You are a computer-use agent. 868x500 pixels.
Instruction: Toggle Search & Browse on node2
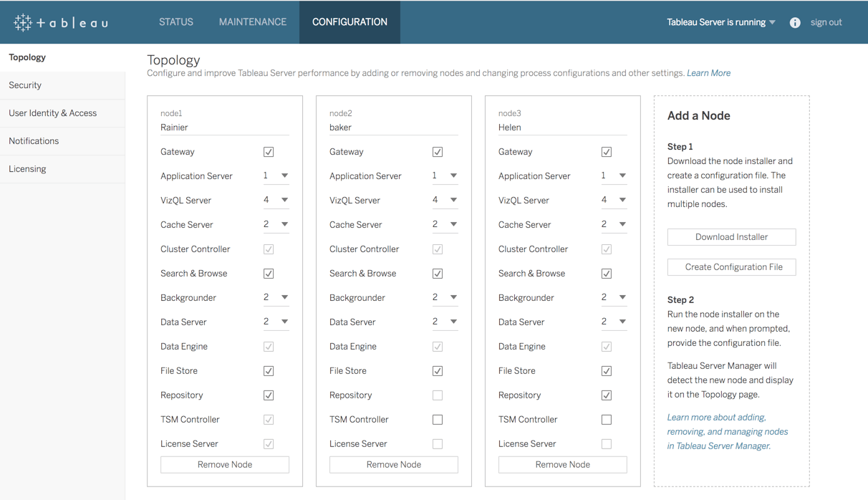[438, 274]
